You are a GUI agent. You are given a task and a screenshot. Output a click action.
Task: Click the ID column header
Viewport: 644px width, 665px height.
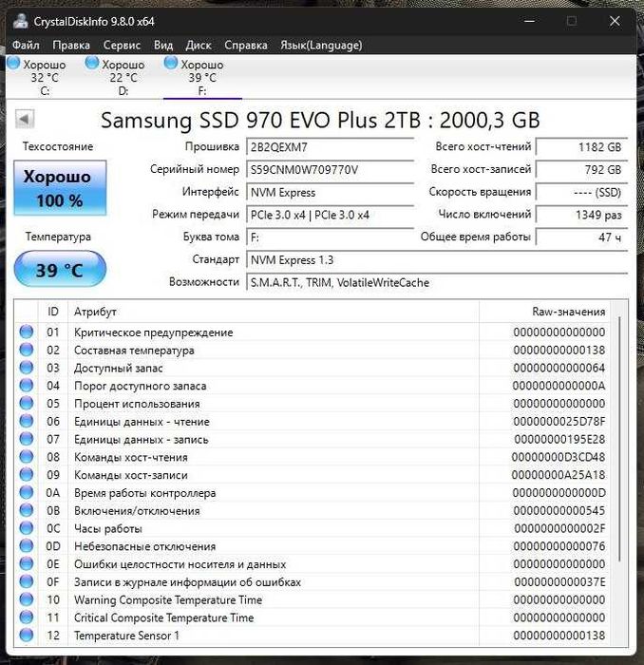pos(53,312)
